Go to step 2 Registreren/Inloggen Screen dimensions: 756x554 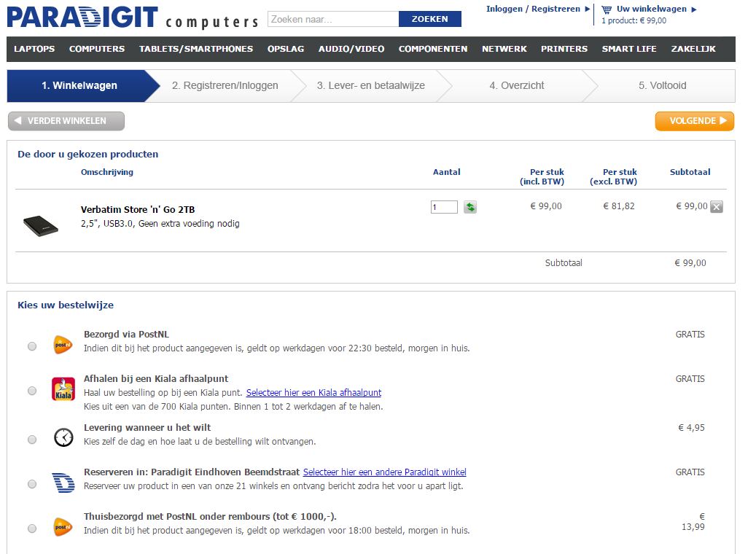225,86
